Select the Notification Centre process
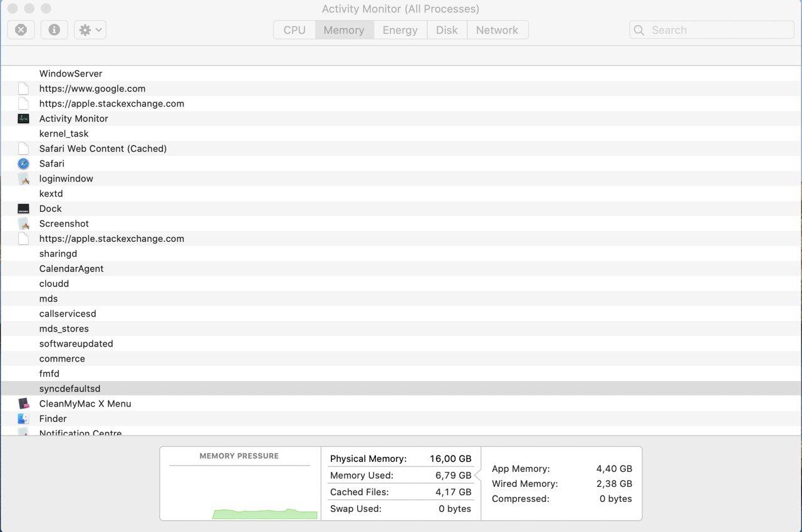 coord(80,433)
